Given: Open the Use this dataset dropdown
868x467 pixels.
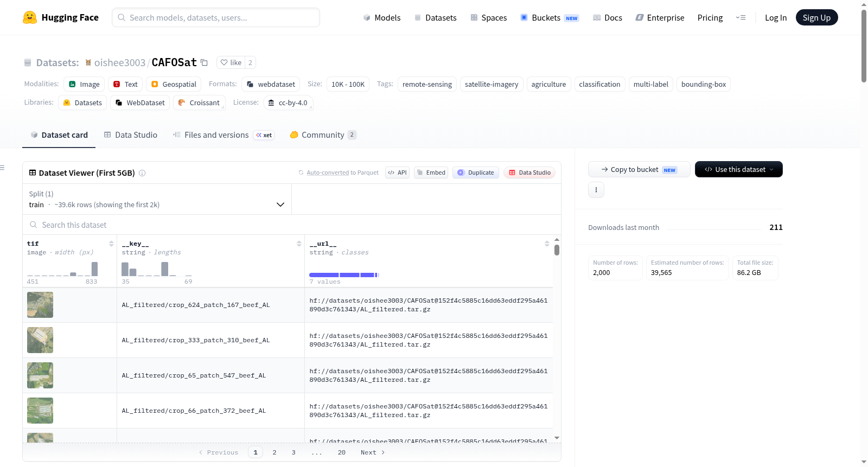Looking at the screenshot, I should click(x=738, y=169).
